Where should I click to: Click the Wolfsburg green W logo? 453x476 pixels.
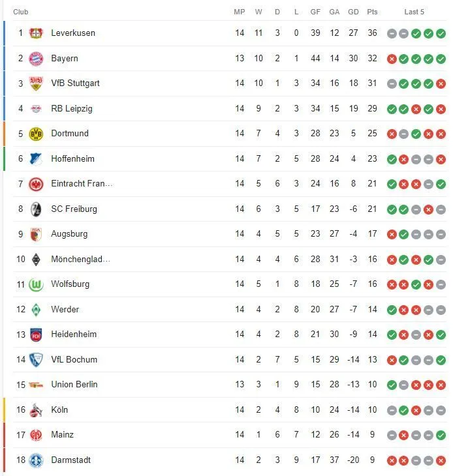(36, 284)
